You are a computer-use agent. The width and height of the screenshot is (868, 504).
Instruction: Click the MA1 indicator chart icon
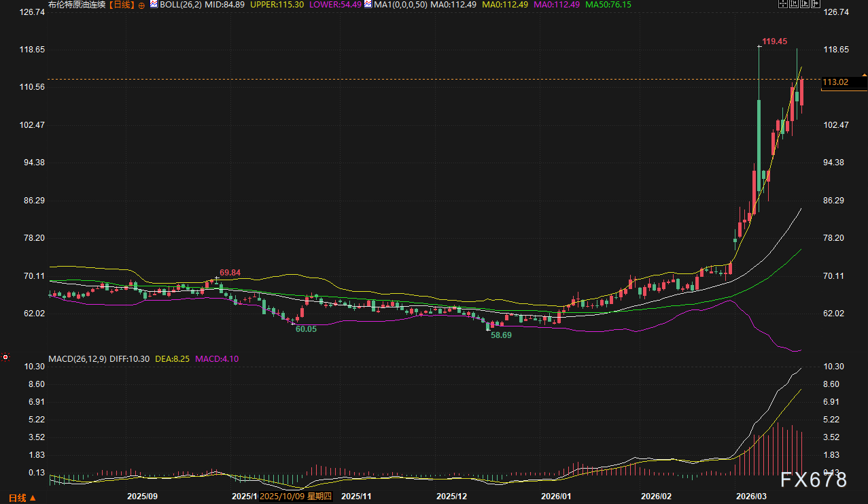368,4
